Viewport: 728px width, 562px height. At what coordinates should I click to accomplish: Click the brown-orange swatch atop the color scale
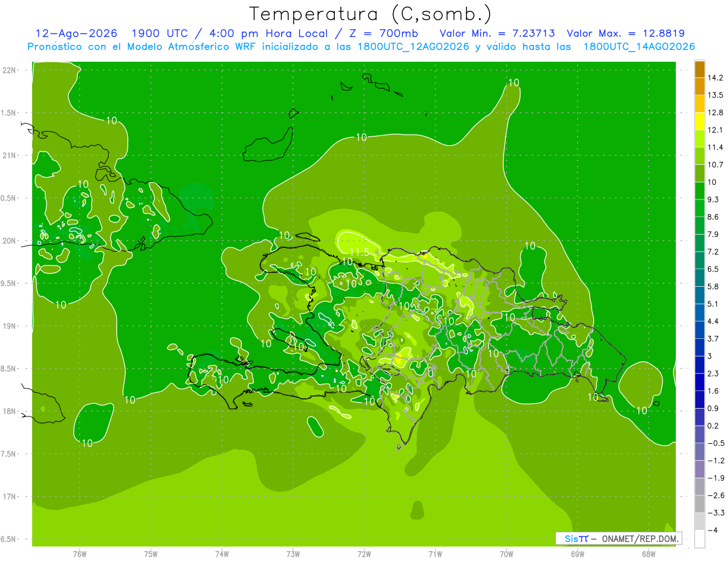(x=699, y=69)
